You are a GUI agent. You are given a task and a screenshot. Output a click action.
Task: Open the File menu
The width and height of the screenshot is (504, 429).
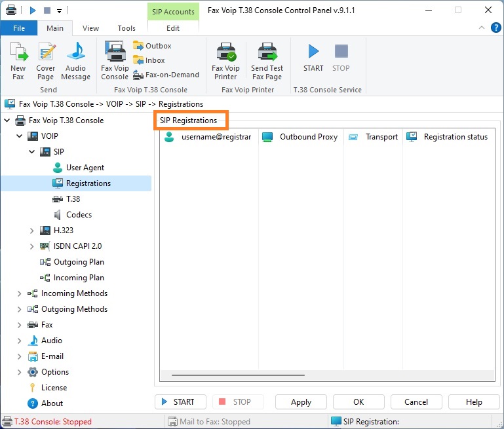tap(19, 28)
